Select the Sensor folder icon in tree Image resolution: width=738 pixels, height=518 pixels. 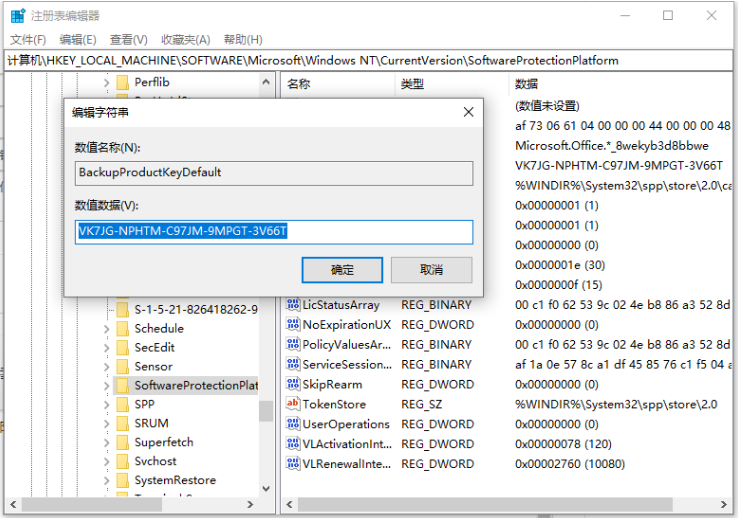[122, 367]
